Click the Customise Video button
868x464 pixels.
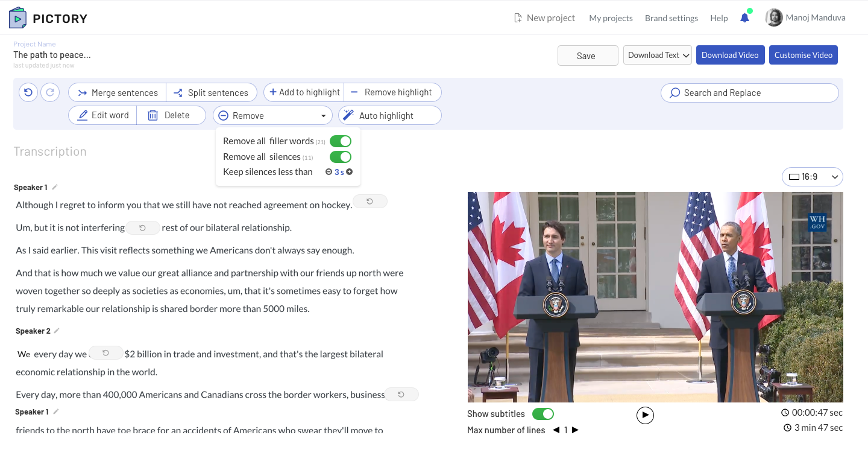[x=803, y=55]
